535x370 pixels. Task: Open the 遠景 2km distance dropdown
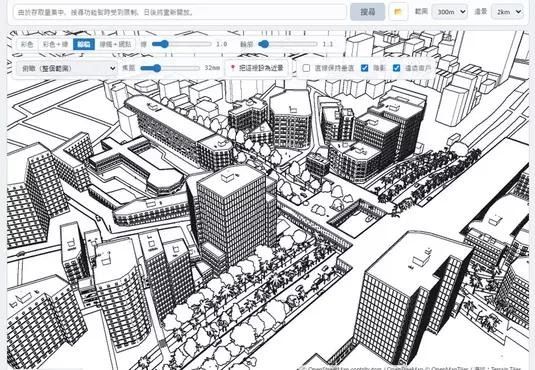507,12
